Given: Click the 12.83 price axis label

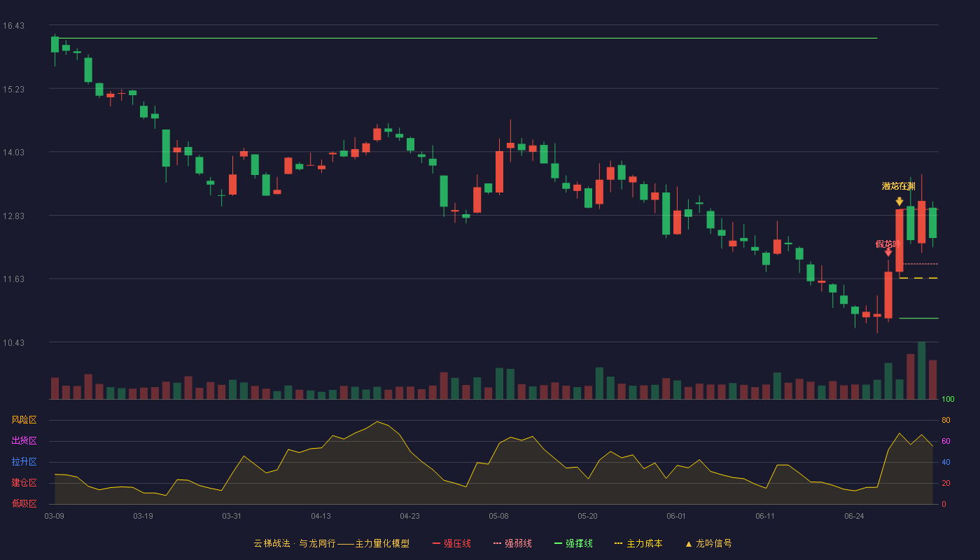Looking at the screenshot, I should [13, 216].
